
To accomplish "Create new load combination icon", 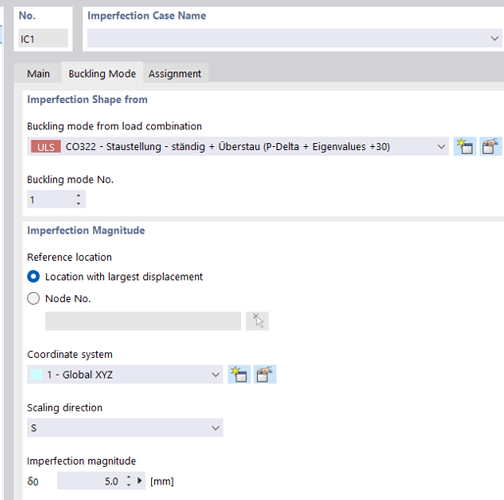I will pyautogui.click(x=465, y=146).
